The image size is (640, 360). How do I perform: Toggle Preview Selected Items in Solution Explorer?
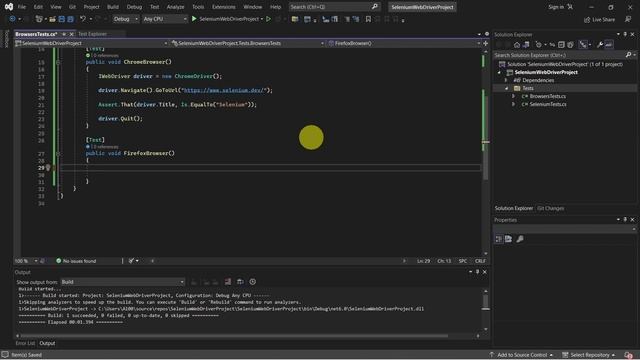tap(609, 45)
